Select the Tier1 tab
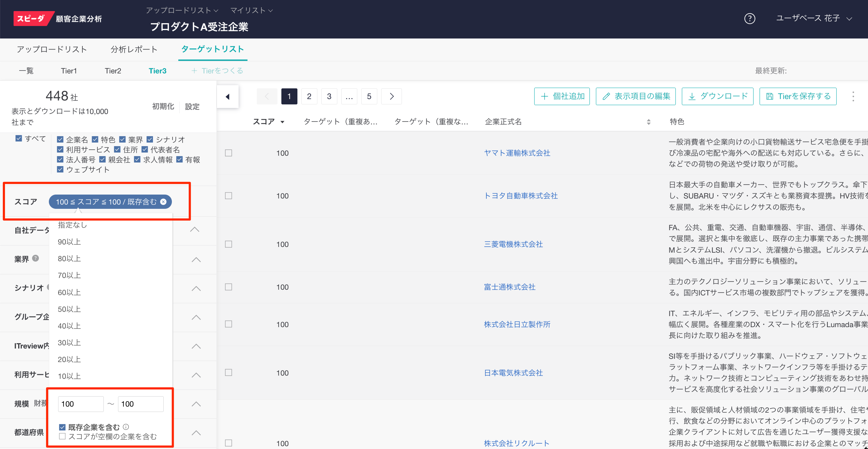Screen dimensions: 868x449 click(x=69, y=71)
